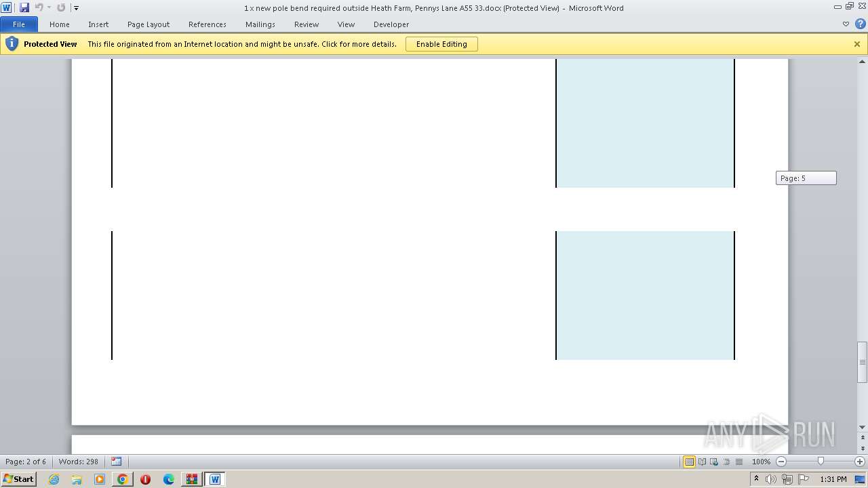Click the Protected View shield icon
The width and height of the screenshot is (868, 488).
pos(11,44)
